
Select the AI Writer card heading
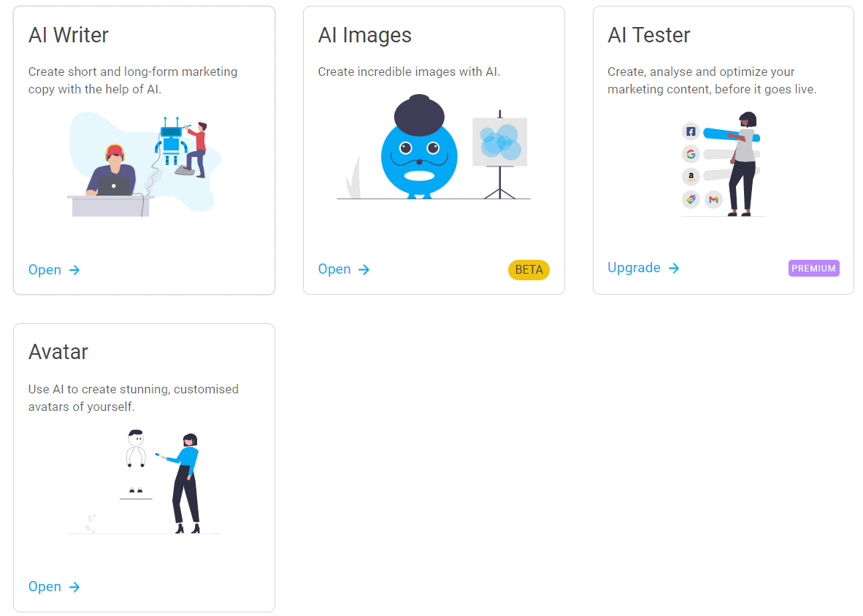(x=69, y=35)
